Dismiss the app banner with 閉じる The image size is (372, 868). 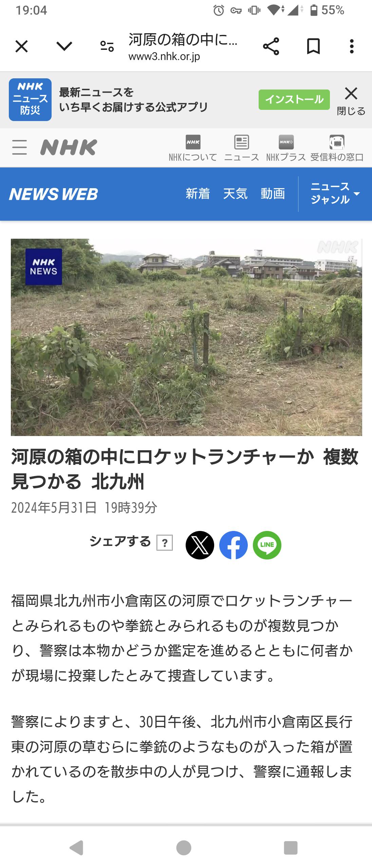pyautogui.click(x=351, y=101)
